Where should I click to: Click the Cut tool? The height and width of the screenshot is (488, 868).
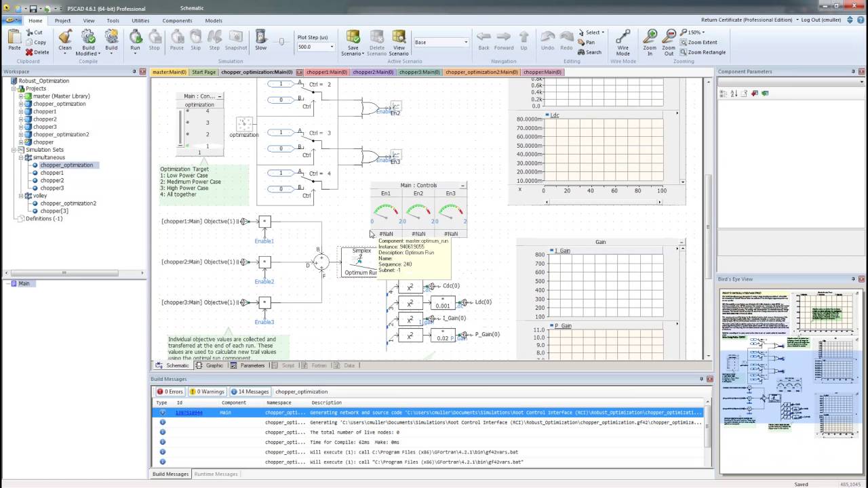tap(35, 33)
